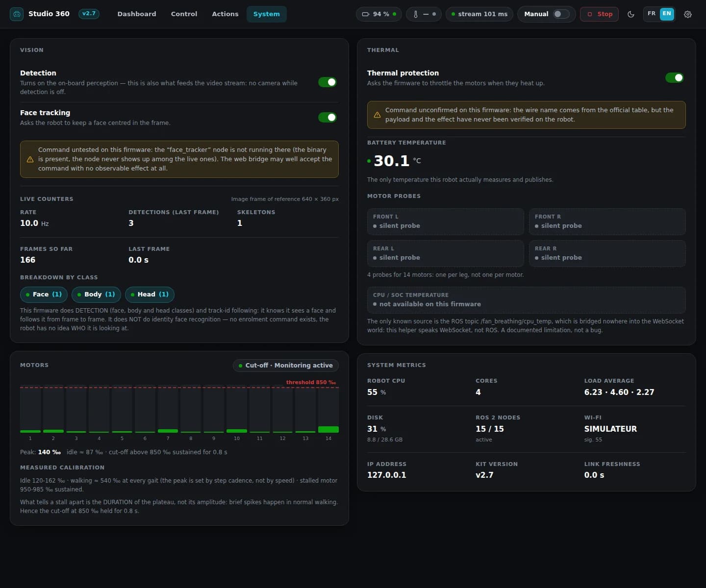
Task: Click the load average 6.23 · 4.60 · 2.27
Action: [619, 392]
